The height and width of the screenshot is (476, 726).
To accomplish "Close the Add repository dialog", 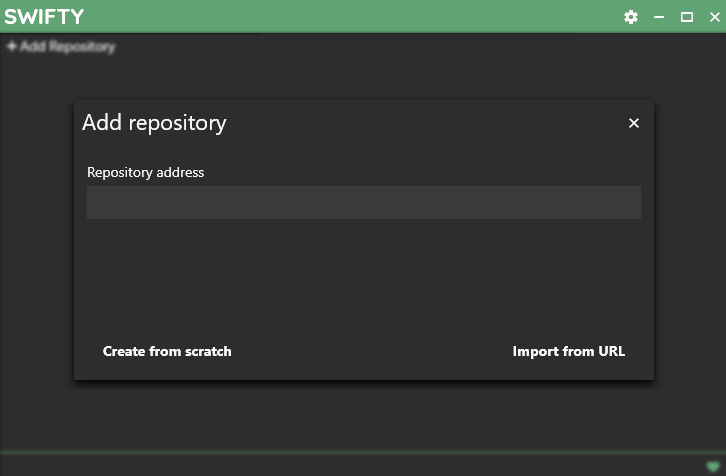I will coord(633,123).
